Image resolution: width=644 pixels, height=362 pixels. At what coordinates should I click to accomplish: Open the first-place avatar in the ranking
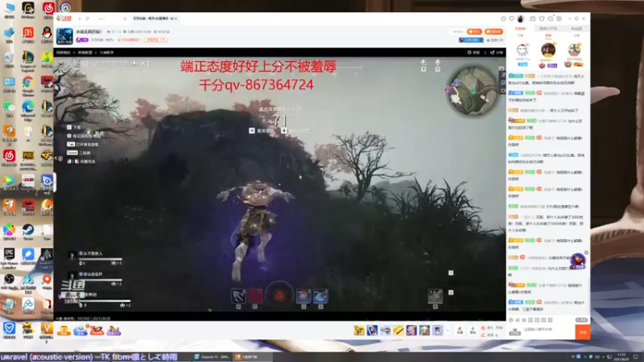click(548, 50)
